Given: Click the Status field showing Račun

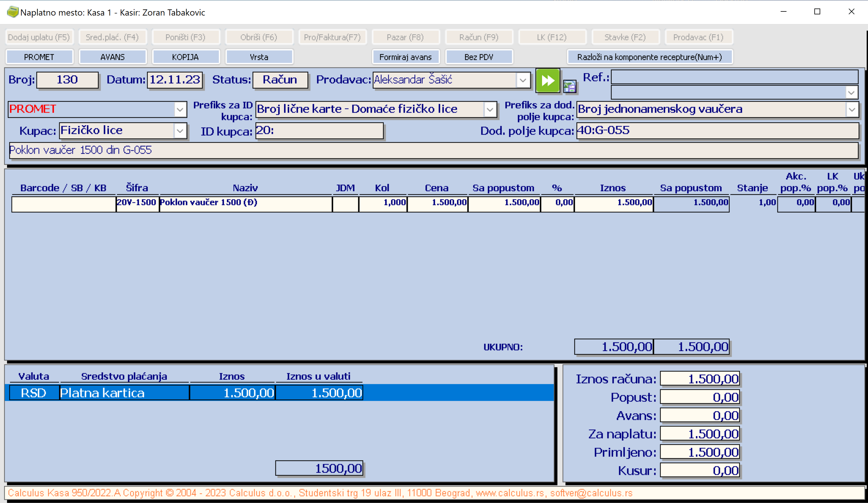Looking at the screenshot, I should tap(280, 80).
